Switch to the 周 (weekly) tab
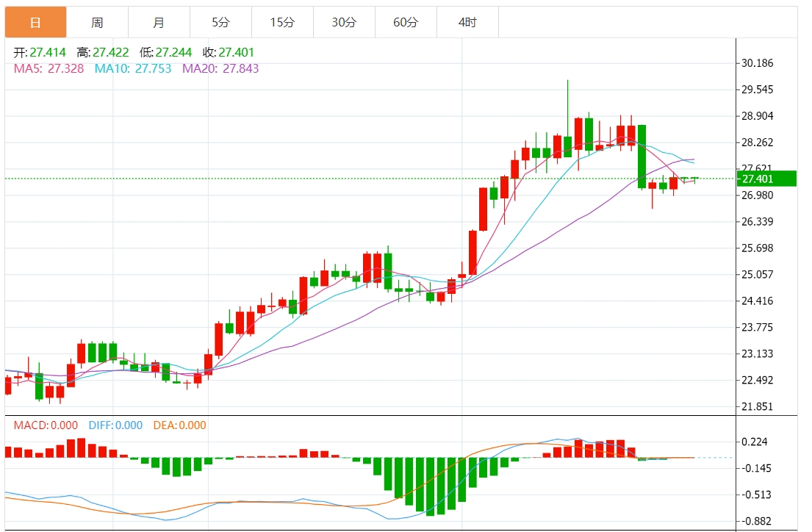Screen dimensions: 812x532 point(97,22)
